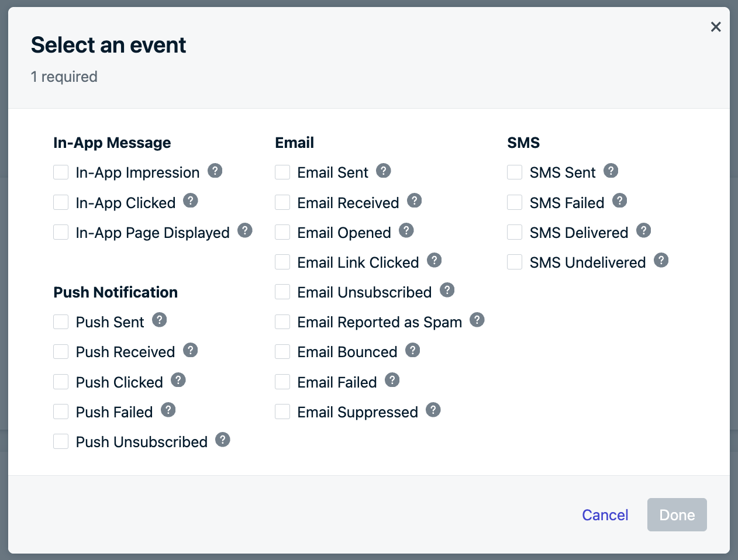
Task: Click help icon beside Email Suppressed
Action: 433,410
